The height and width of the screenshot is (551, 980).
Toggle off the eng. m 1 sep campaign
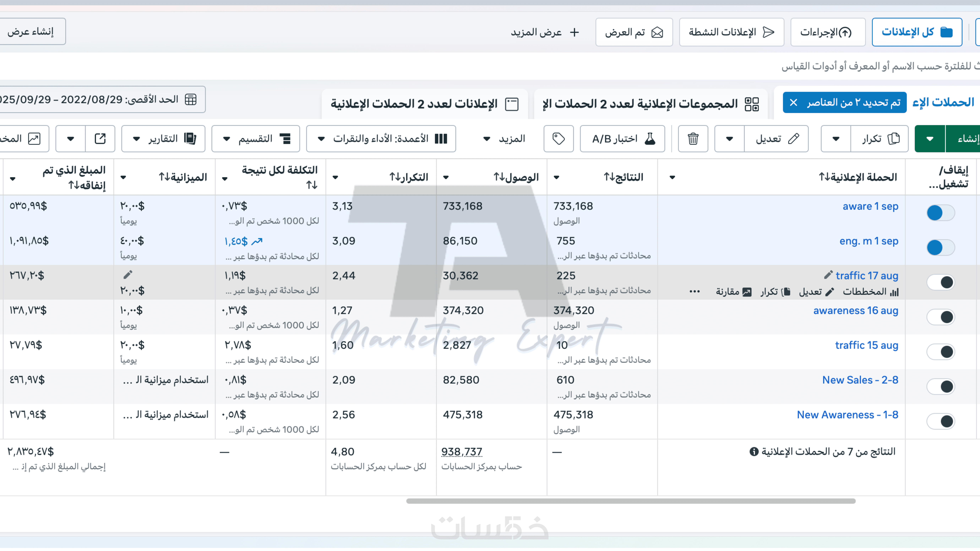click(941, 248)
